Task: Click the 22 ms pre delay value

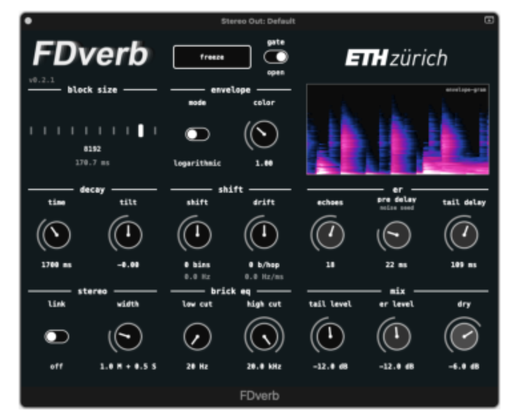Action: pos(396,265)
